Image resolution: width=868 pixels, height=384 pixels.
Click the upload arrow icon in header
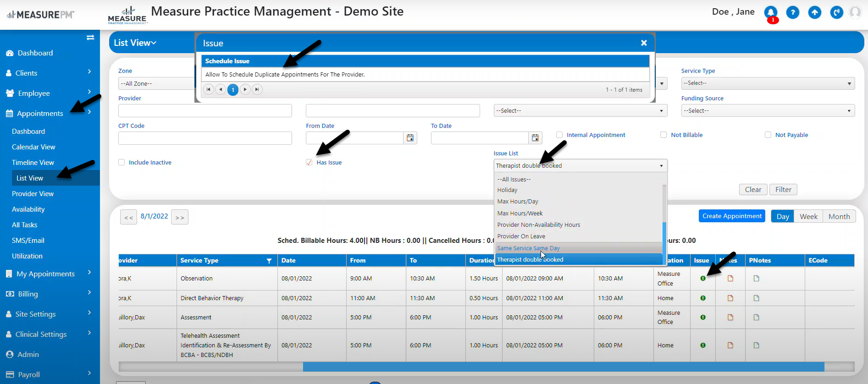(x=815, y=12)
